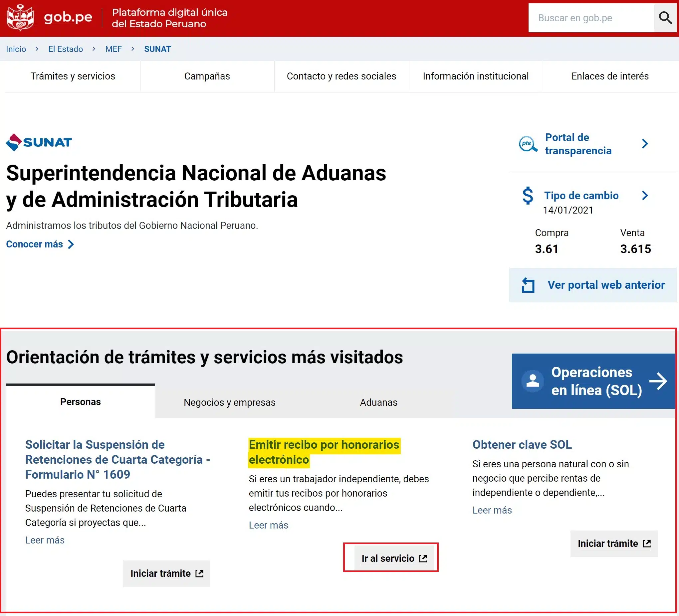This screenshot has height=616, width=679.
Task: Click the arrow icon in Operaciones en línea banner
Action: (x=658, y=382)
